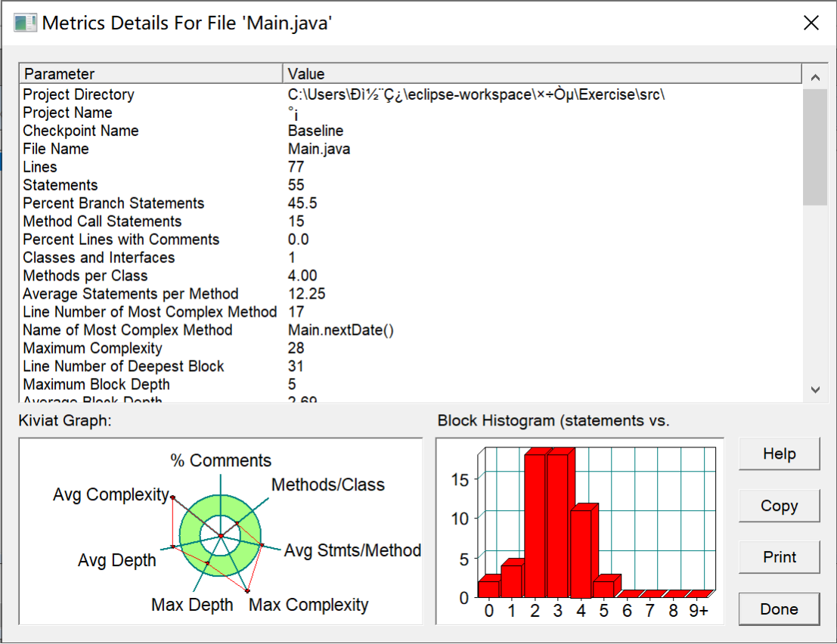
Task: Click the 45.5 branch percentage value
Action: click(302, 203)
